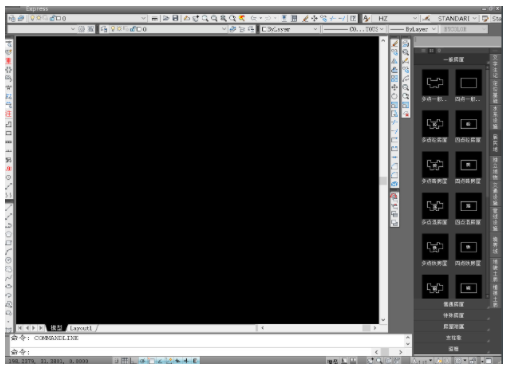Click the first collapsed category below thumbnails

(453, 304)
